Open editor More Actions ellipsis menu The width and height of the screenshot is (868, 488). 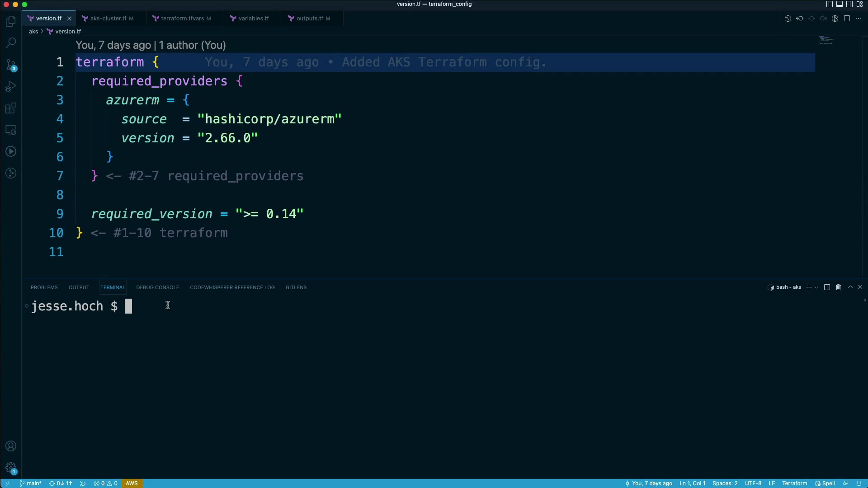click(859, 19)
